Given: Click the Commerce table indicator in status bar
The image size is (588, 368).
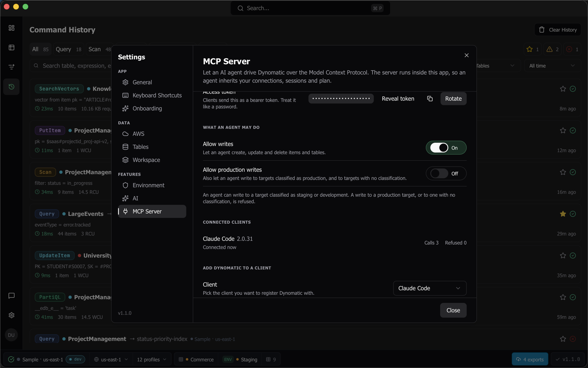Looking at the screenshot, I should pyautogui.click(x=196, y=359).
